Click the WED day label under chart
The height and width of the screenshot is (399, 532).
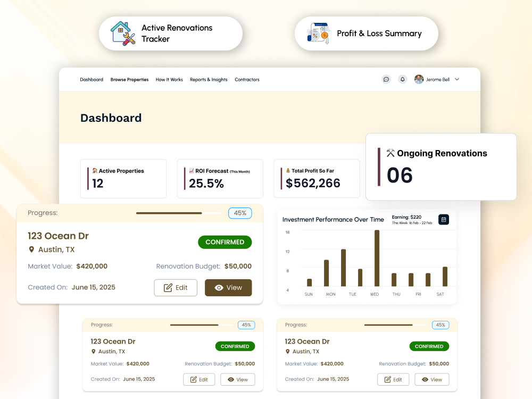[375, 294]
